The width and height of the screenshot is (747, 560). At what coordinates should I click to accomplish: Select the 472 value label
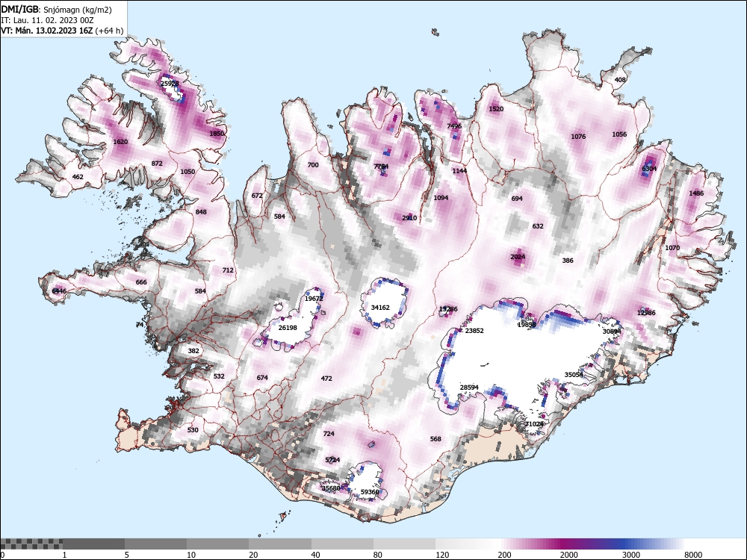pyautogui.click(x=326, y=379)
